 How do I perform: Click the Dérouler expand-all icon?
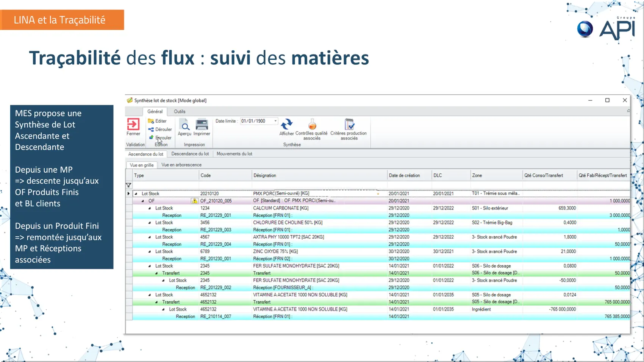tap(151, 130)
